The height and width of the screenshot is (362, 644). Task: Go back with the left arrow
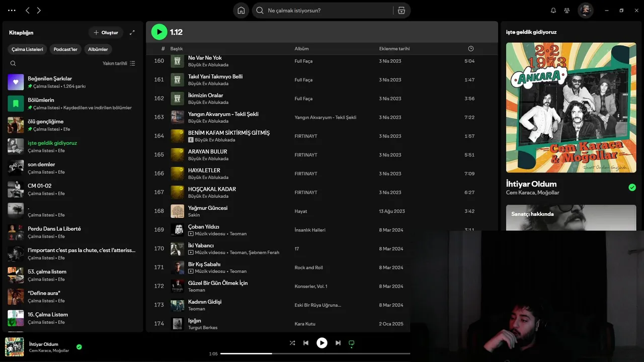tap(28, 10)
